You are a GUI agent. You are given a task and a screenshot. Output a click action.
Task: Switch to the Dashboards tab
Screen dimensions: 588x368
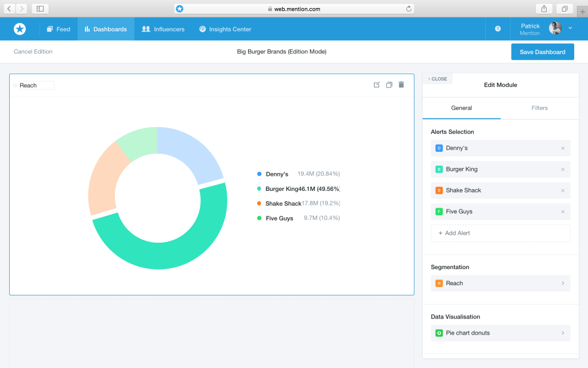tap(106, 29)
